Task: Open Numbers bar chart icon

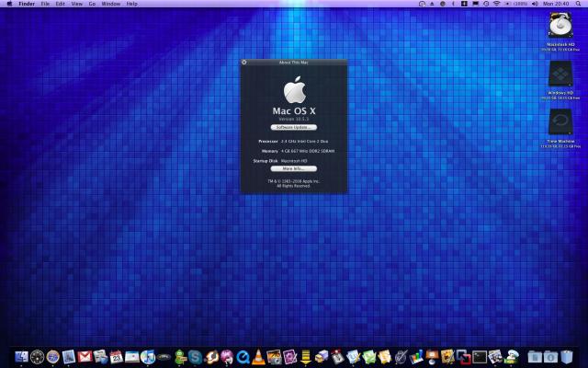Action: tap(416, 357)
